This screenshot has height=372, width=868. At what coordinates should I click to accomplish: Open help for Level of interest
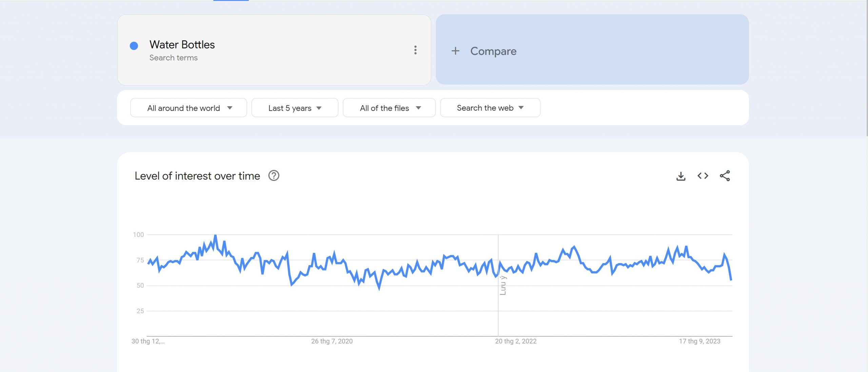(274, 176)
